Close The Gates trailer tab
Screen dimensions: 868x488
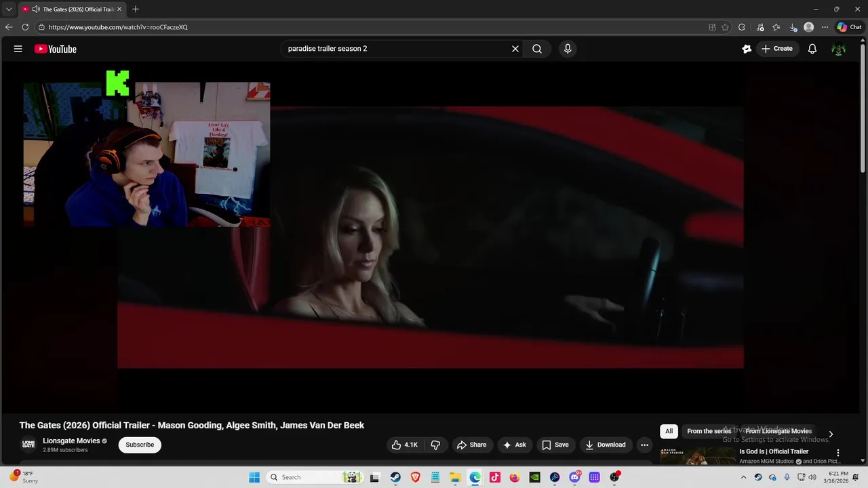pyautogui.click(x=119, y=9)
